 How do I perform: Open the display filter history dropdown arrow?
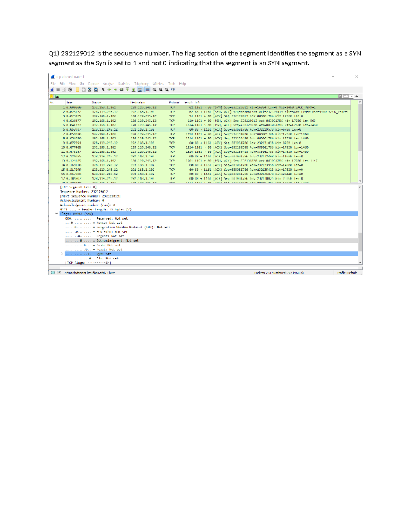[x=352, y=97]
